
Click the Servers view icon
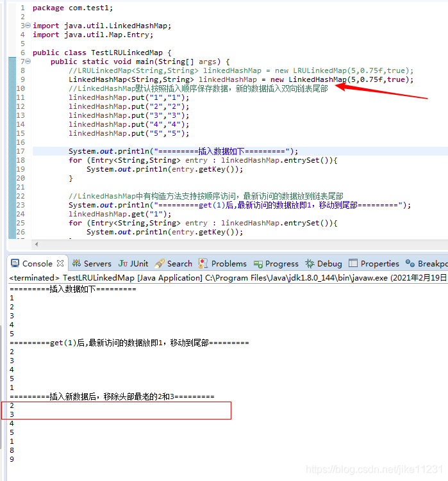coord(76,263)
